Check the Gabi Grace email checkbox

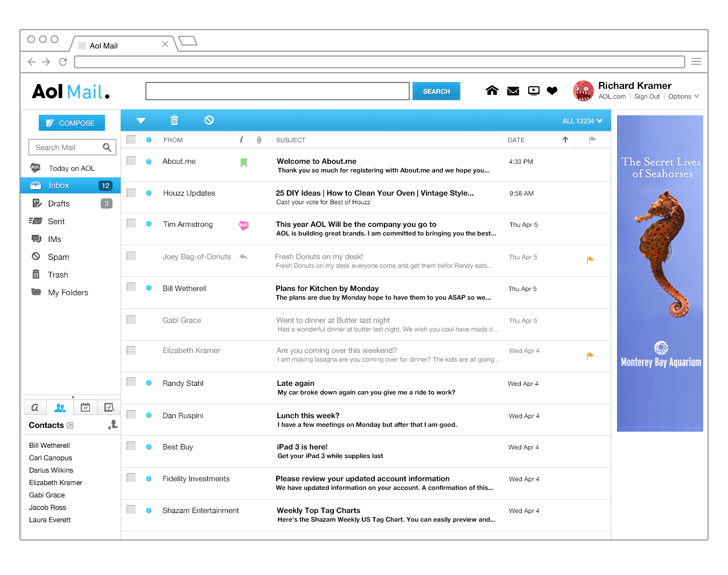pos(131,320)
